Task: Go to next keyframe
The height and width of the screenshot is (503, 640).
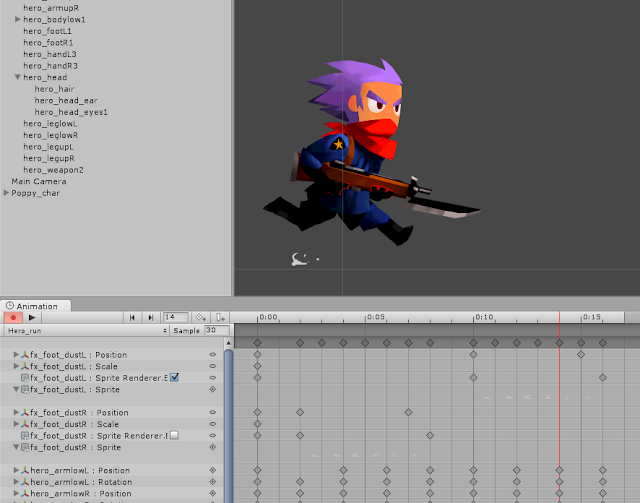Action: (151, 317)
